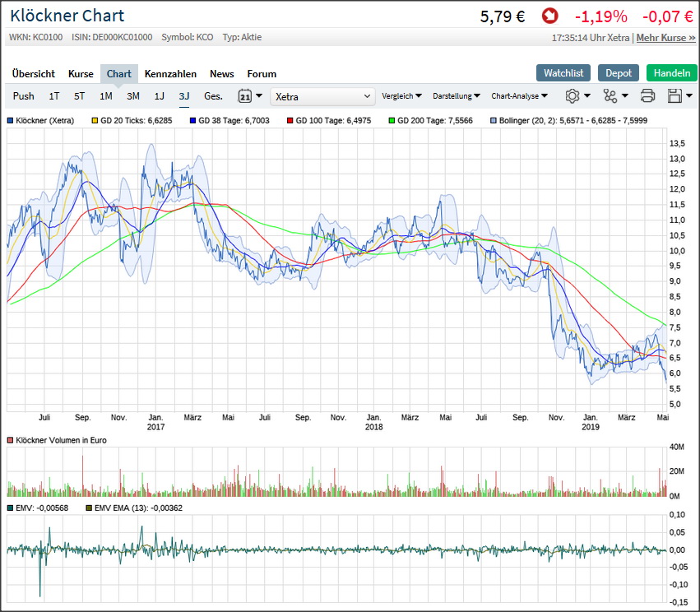Open the calendar date range picker icon
The image size is (700, 612).
tap(244, 96)
